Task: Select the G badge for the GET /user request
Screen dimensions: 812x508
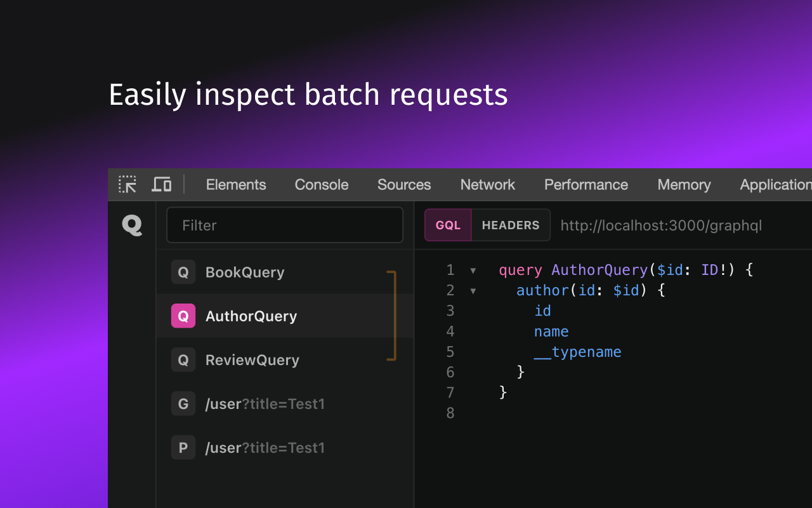Action: (183, 404)
